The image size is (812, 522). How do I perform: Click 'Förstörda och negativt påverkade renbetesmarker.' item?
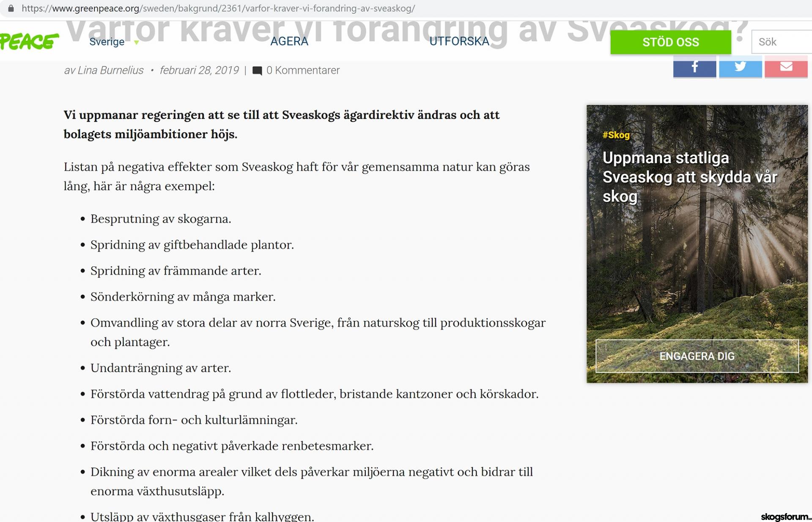[232, 446]
